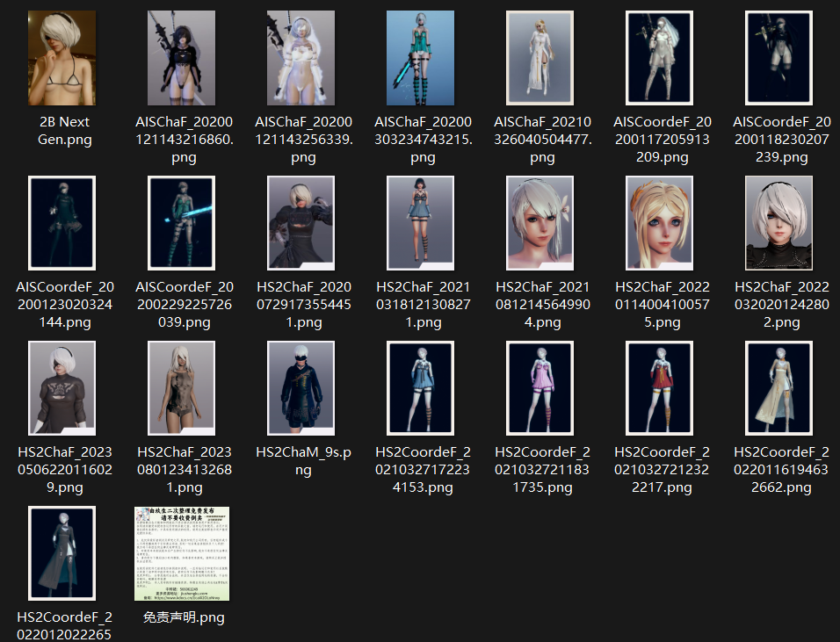Open the AISChaF_20200303234743215.png thumbnail
This screenshot has height=642, width=840.
coord(421,58)
